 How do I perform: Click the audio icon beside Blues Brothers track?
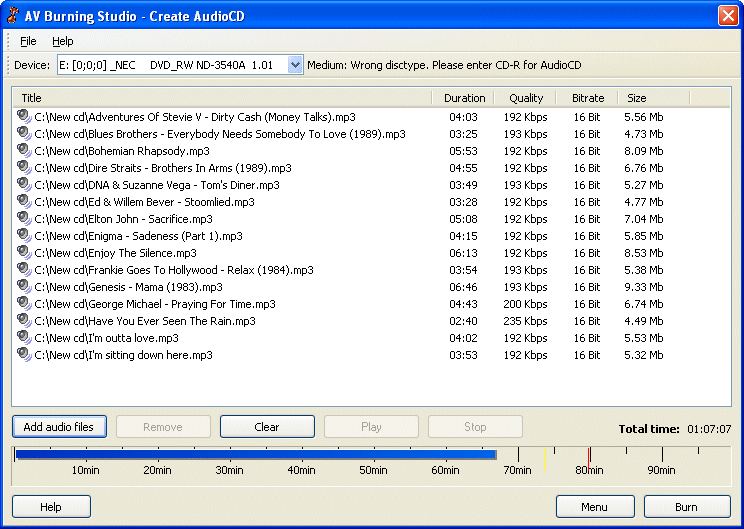(24, 133)
